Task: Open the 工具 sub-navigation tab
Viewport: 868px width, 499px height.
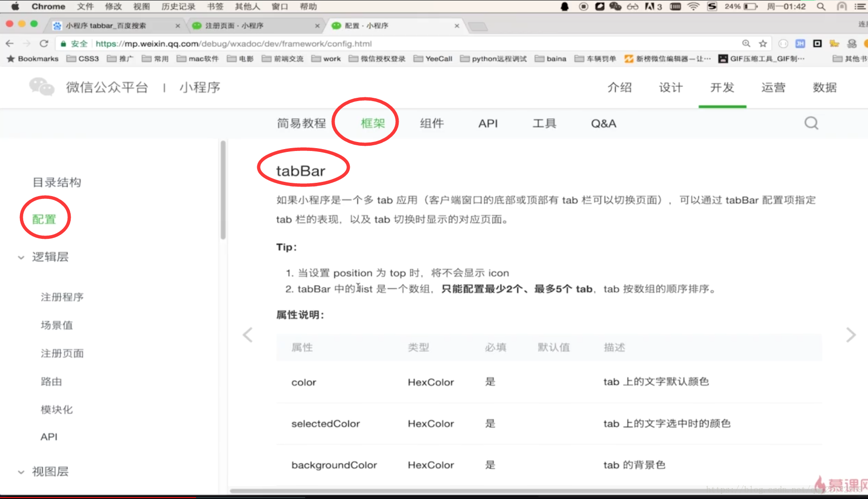Action: point(544,123)
